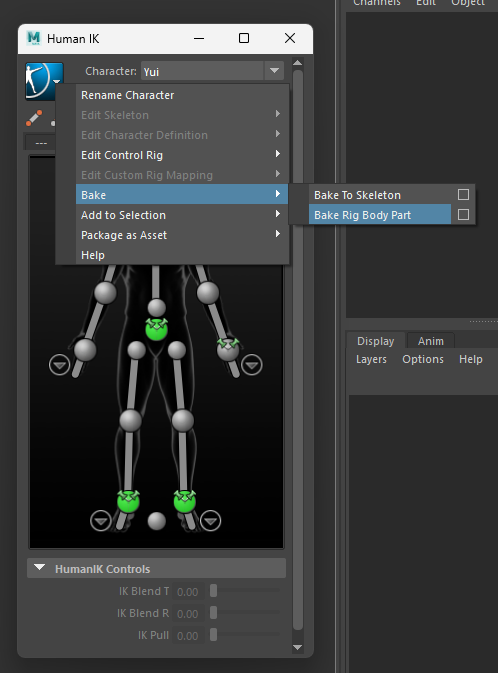Click Help in the HumanIK menu

(x=182, y=255)
